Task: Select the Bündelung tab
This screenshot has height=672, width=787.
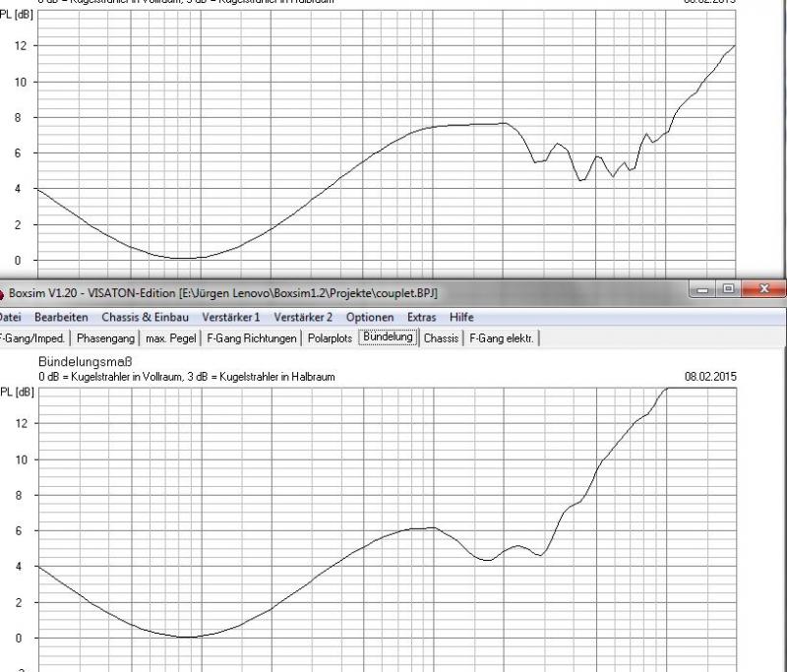Action: [389, 337]
